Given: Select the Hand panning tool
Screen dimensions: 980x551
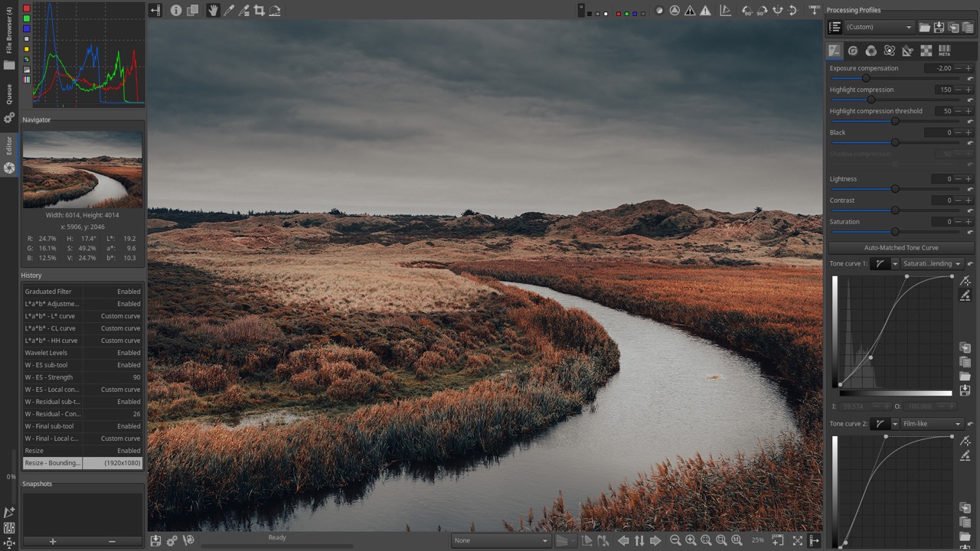Looking at the screenshot, I should point(213,11).
